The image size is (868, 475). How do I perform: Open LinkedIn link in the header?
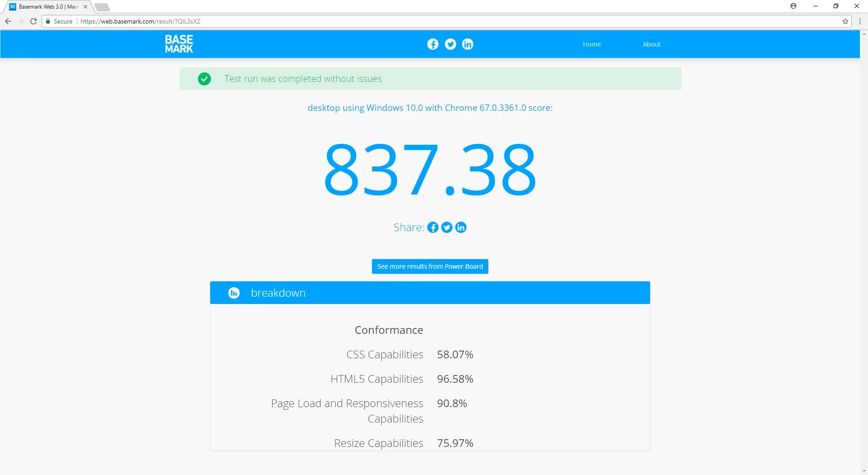pos(467,44)
